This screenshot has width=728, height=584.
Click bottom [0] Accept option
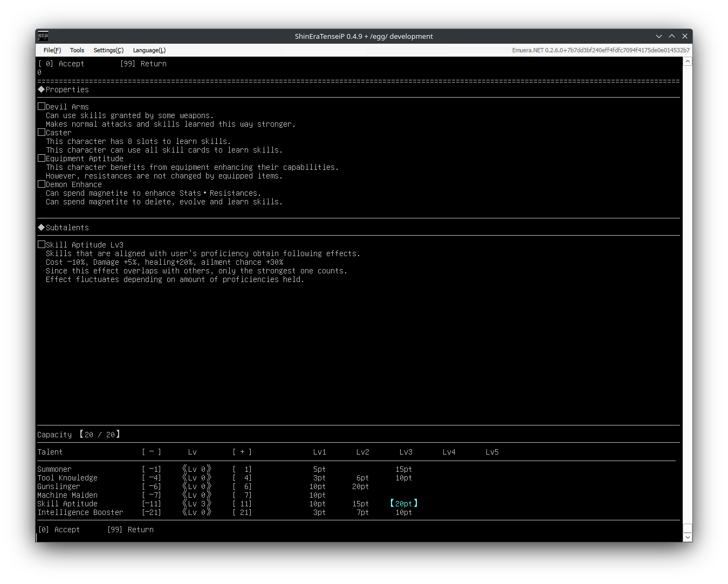59,530
